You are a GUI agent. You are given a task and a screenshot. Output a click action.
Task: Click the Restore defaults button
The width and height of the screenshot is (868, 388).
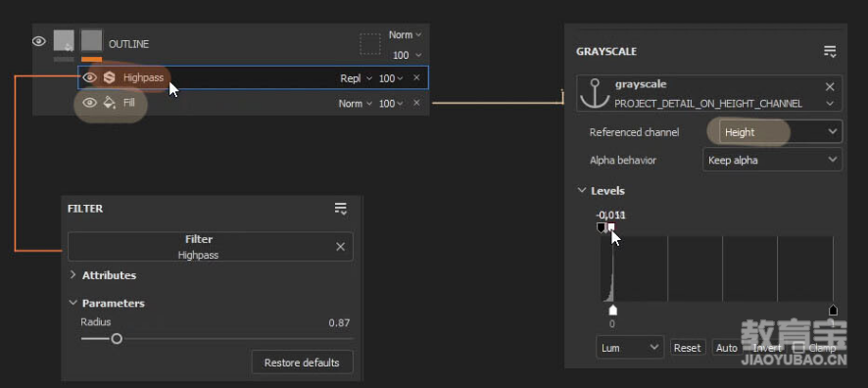pos(302,364)
